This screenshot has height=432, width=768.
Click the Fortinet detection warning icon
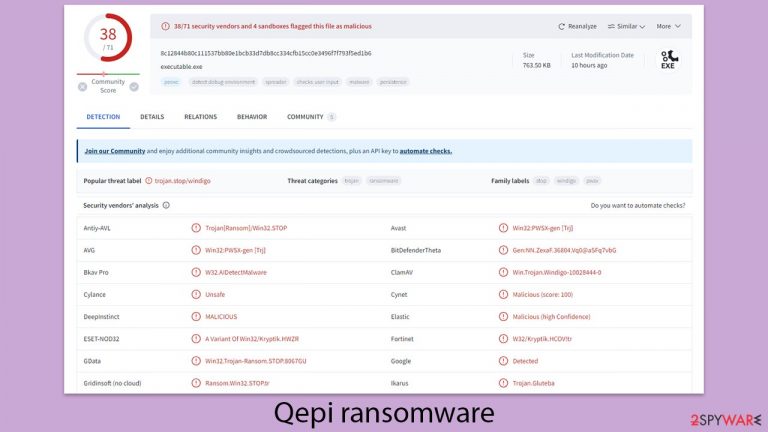[x=503, y=338]
